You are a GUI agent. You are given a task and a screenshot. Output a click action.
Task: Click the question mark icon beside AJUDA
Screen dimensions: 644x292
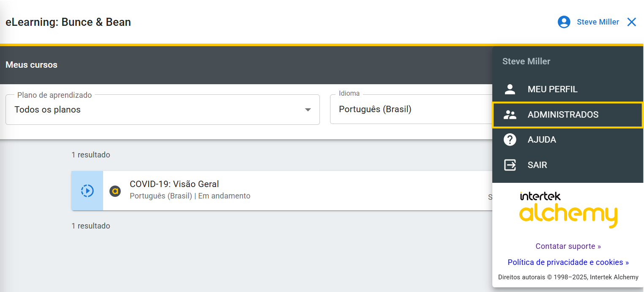(510, 140)
